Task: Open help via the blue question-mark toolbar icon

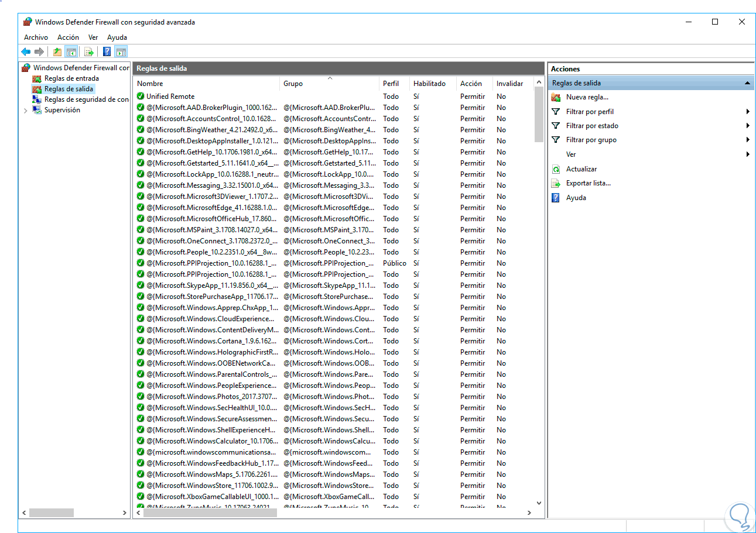Action: tap(107, 52)
